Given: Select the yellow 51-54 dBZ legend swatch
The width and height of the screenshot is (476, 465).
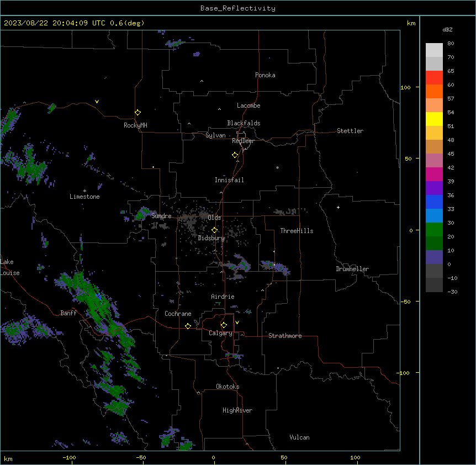Looking at the screenshot, I should (434, 119).
